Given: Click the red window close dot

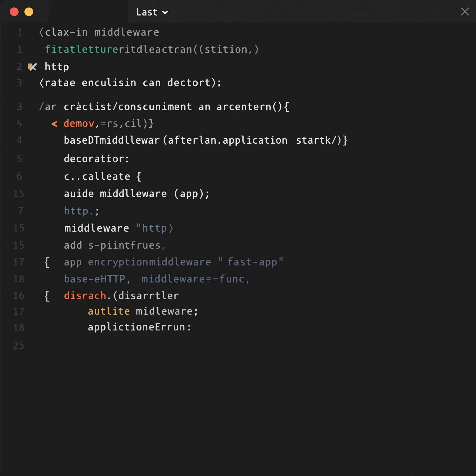Looking at the screenshot, I should [x=14, y=12].
